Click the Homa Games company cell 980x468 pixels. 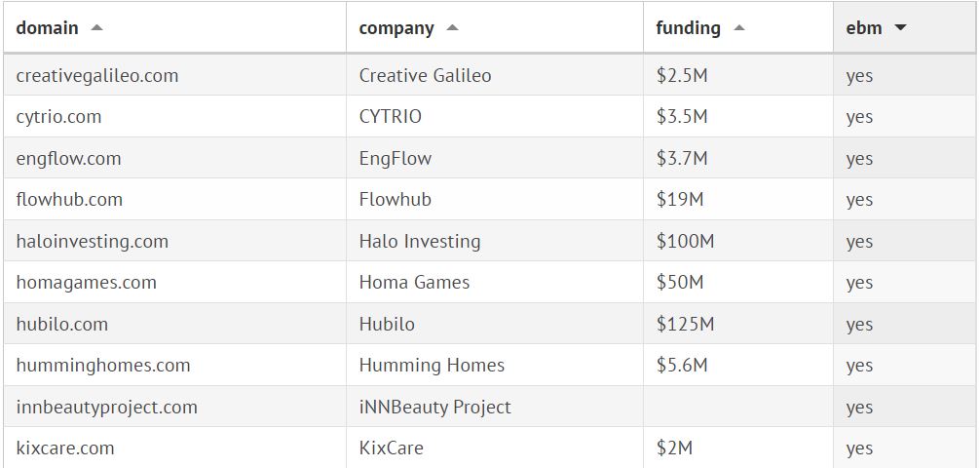pyautogui.click(x=414, y=283)
